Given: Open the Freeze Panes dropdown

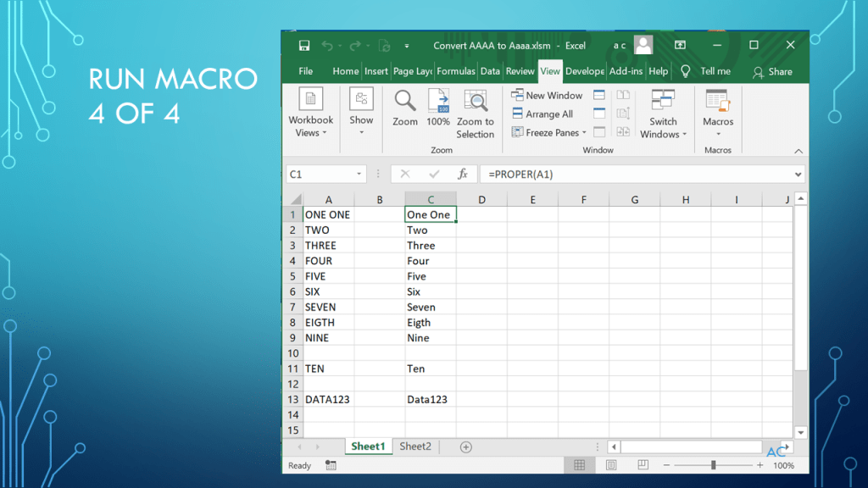Looking at the screenshot, I should pyautogui.click(x=549, y=132).
